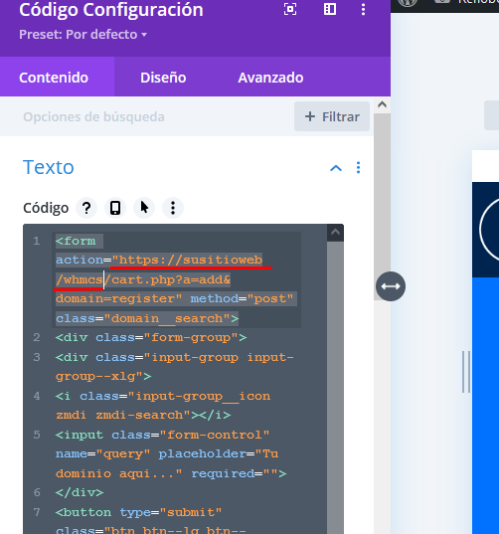Viewport: 499px width, 534px height.
Task: Click the panel vertical scrollbar thumb
Action: coord(382,206)
